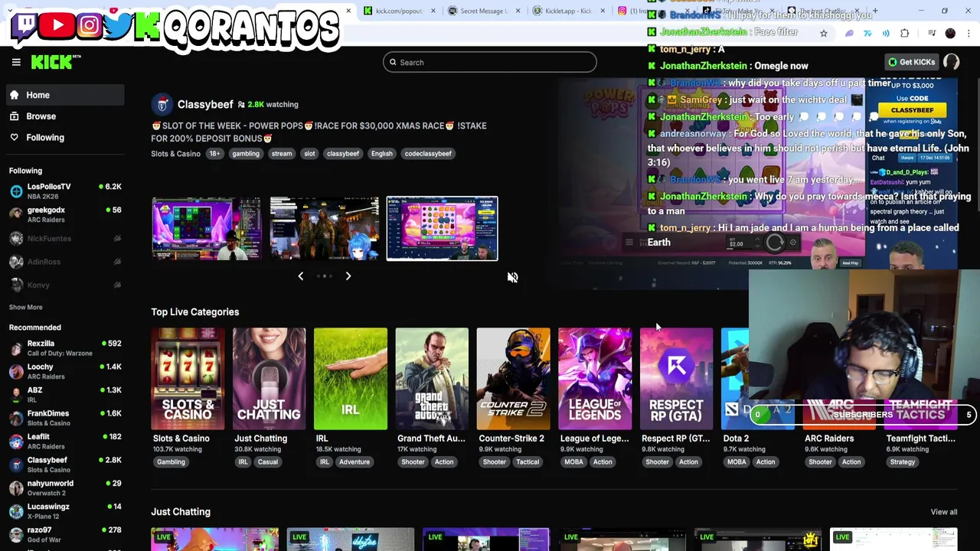Open Grand Theft Auto category card
980x551 pixels.
pos(432,379)
